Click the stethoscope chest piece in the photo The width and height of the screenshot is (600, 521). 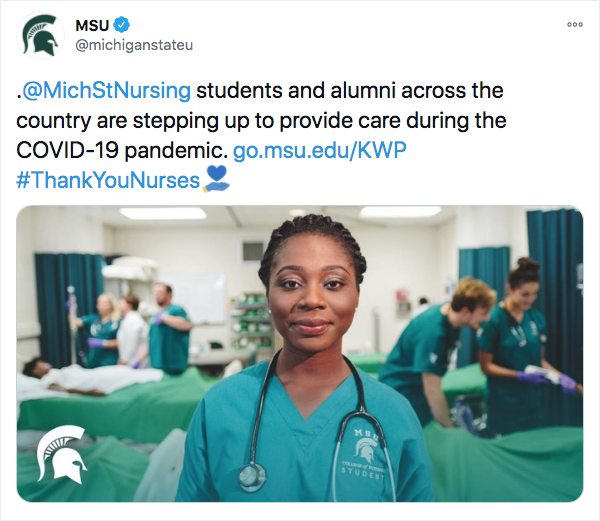coord(252,476)
